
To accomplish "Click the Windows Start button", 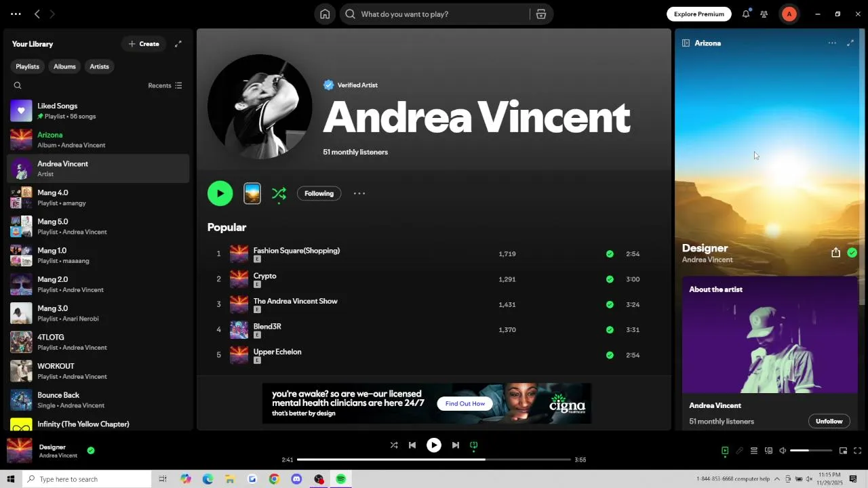I will point(10,479).
